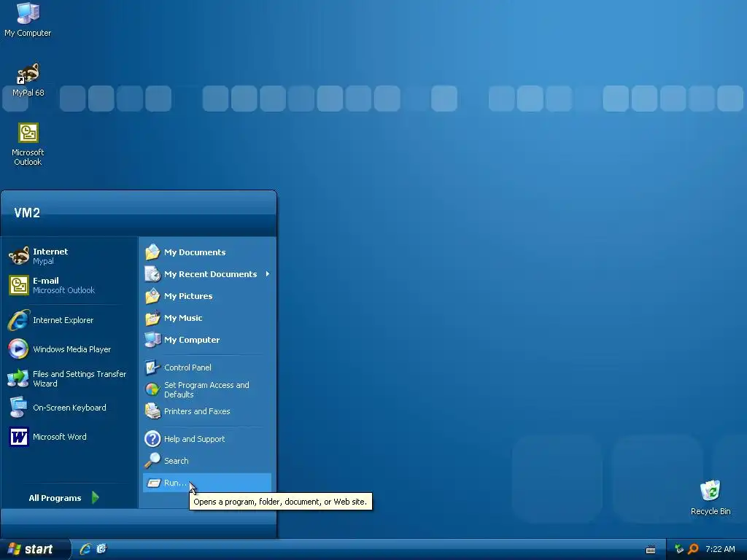This screenshot has width=747, height=560.
Task: Click the start button on taskbar
Action: point(35,549)
